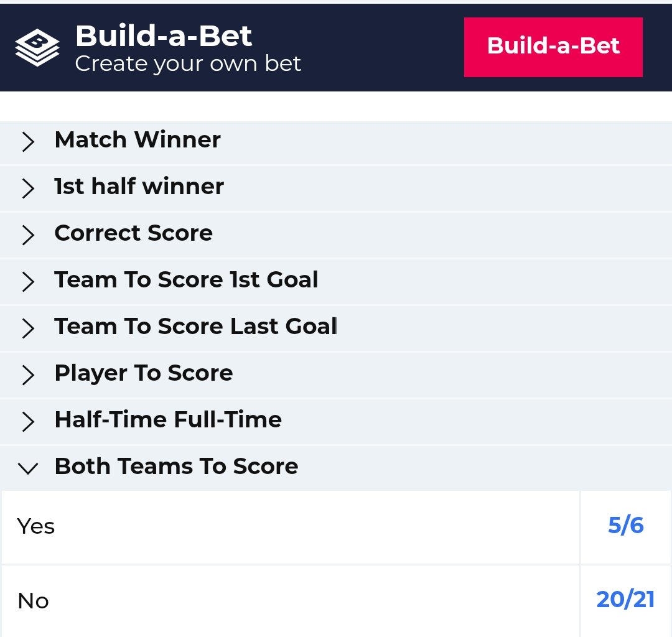Click the Build-a-Bet stacked layers logo icon
The image size is (672, 637).
click(37, 47)
